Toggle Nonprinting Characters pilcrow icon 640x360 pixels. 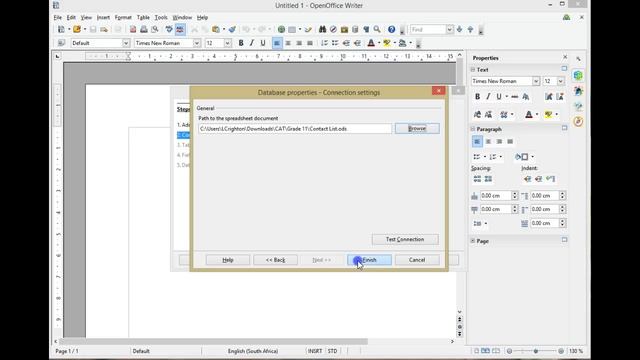(366, 29)
